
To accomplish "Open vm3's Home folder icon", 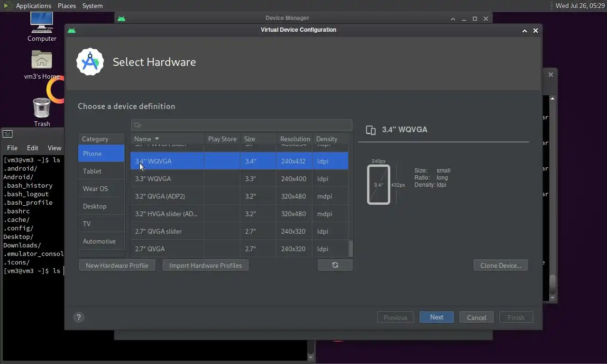I will click(x=42, y=60).
